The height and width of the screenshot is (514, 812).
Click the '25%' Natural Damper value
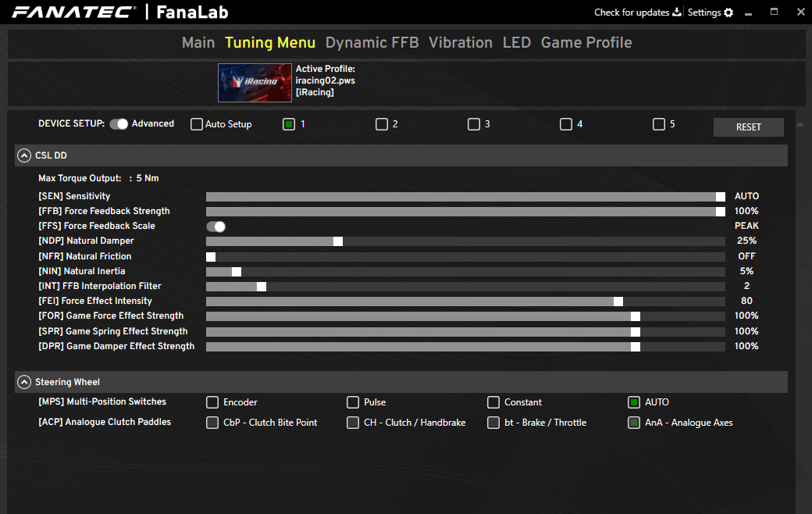(x=746, y=241)
